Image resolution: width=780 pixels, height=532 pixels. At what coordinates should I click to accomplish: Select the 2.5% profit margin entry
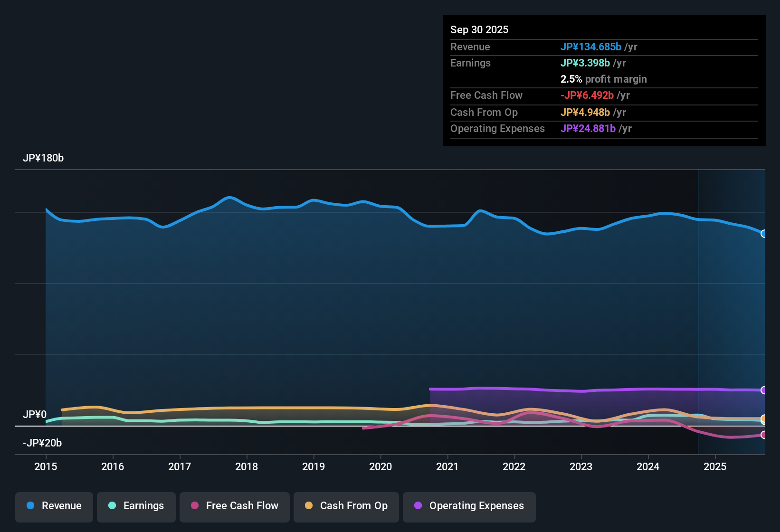pyautogui.click(x=604, y=79)
